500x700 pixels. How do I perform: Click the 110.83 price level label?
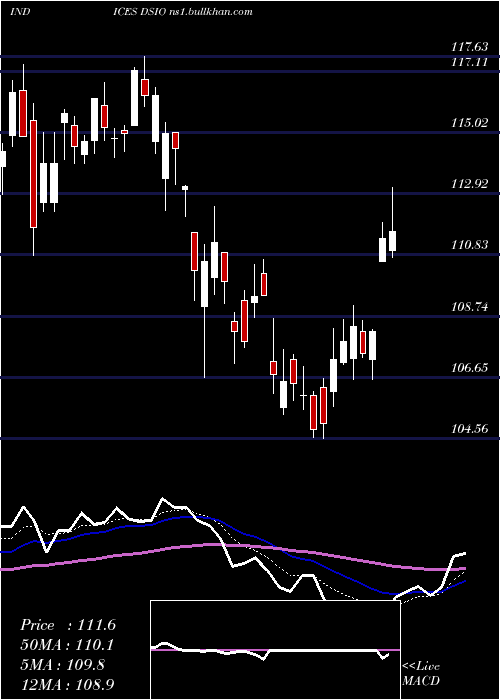468,245
